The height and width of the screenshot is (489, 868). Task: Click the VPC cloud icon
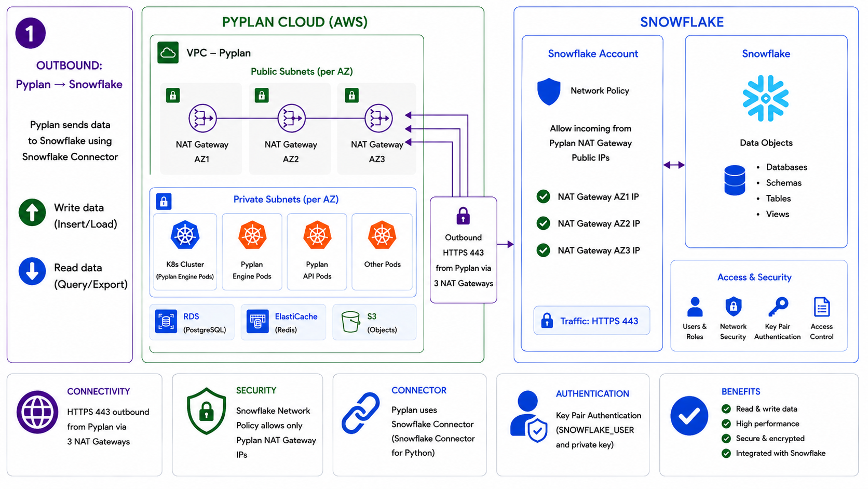pos(168,52)
